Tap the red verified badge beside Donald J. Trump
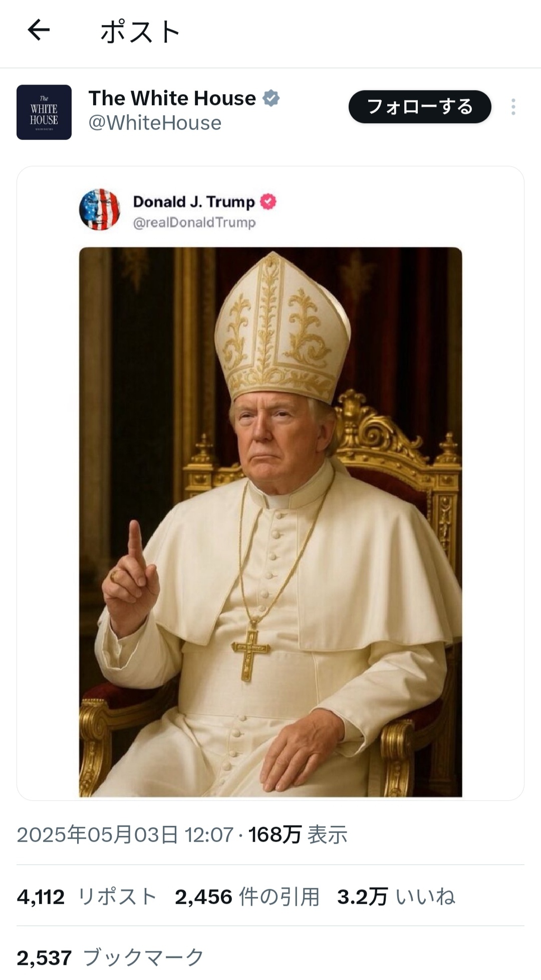Viewport: 541px width, 980px height. (268, 201)
